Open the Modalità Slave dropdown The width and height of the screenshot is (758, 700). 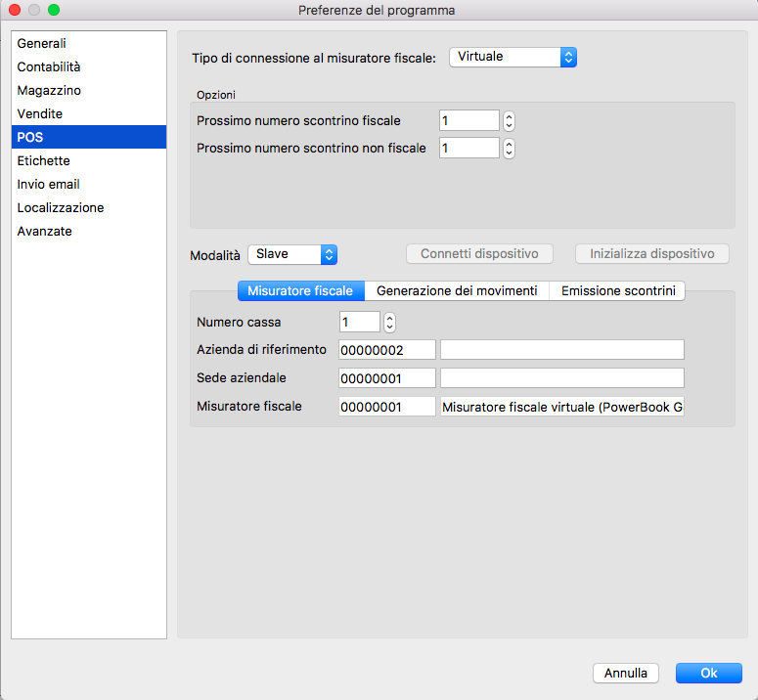292,254
